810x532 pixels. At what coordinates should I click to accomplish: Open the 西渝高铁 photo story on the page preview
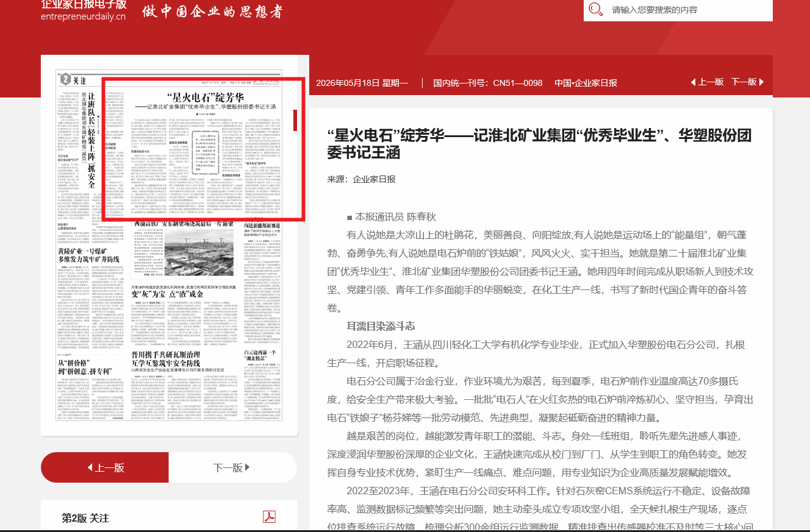click(183, 251)
